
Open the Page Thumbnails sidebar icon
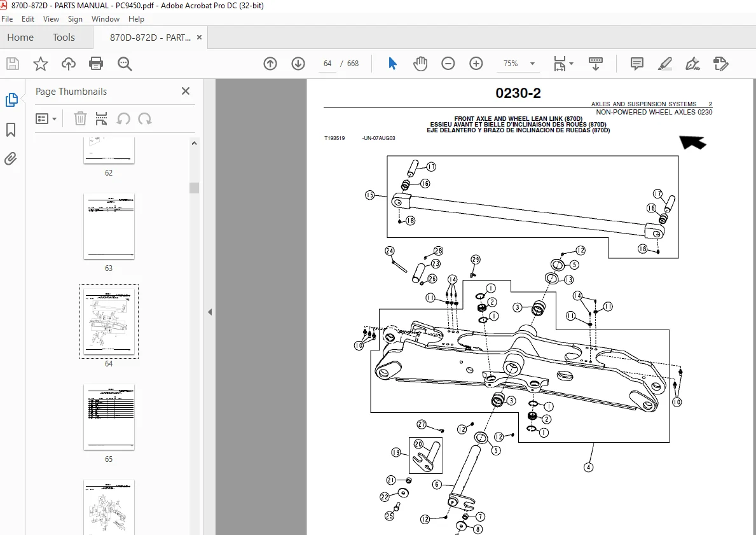pos(11,100)
